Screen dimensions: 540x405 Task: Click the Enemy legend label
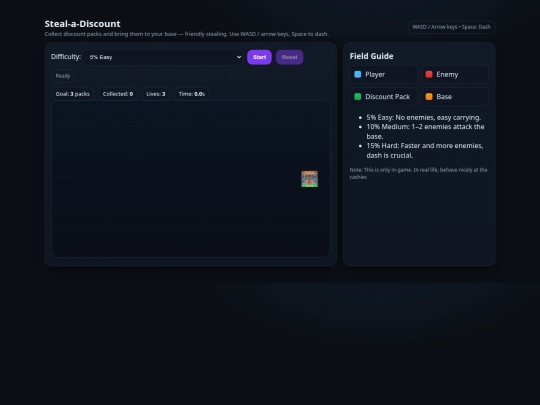coord(447,74)
